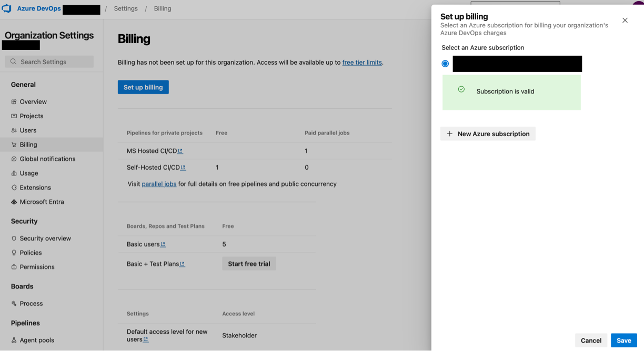Click external link icon beside Basic + Test Plans
Viewport: 644px width, 351px height.
[x=183, y=264]
